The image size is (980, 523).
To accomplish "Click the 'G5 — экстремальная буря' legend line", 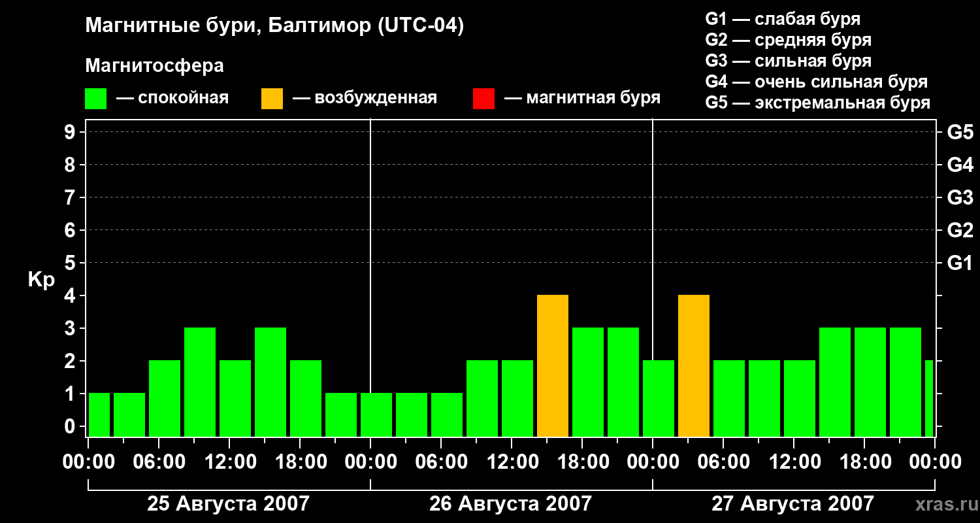I will click(817, 103).
